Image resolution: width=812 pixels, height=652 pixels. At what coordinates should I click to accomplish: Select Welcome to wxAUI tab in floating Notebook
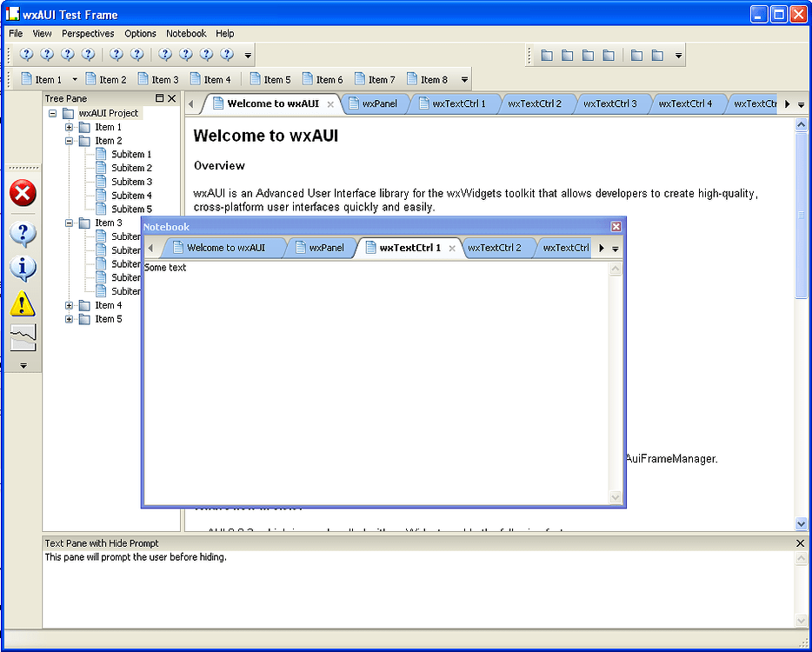222,248
